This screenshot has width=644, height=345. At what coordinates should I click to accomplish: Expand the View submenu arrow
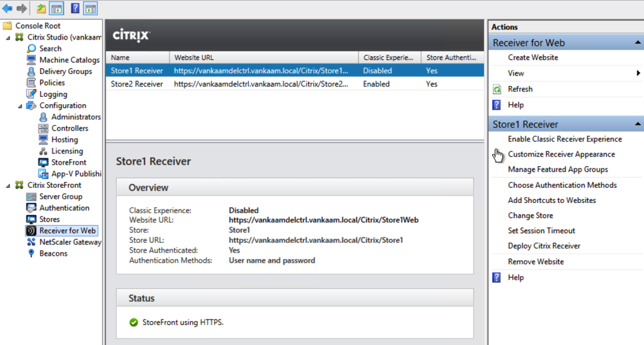tap(638, 73)
